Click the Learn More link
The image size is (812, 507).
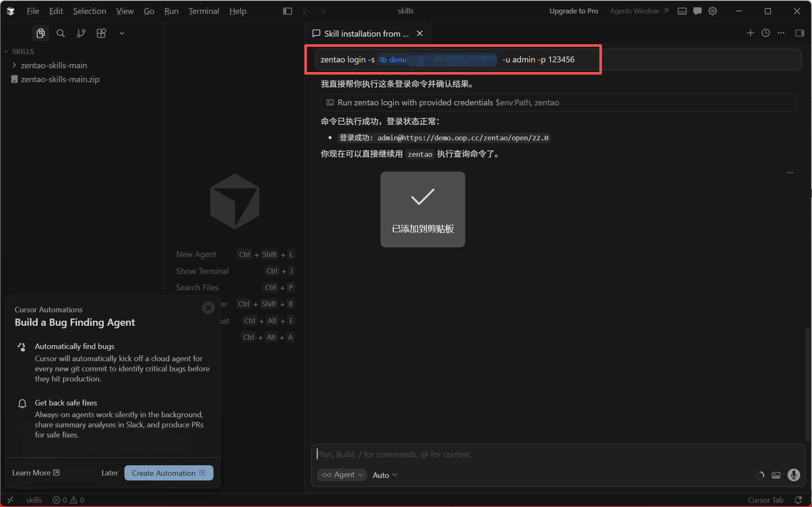tap(35, 473)
